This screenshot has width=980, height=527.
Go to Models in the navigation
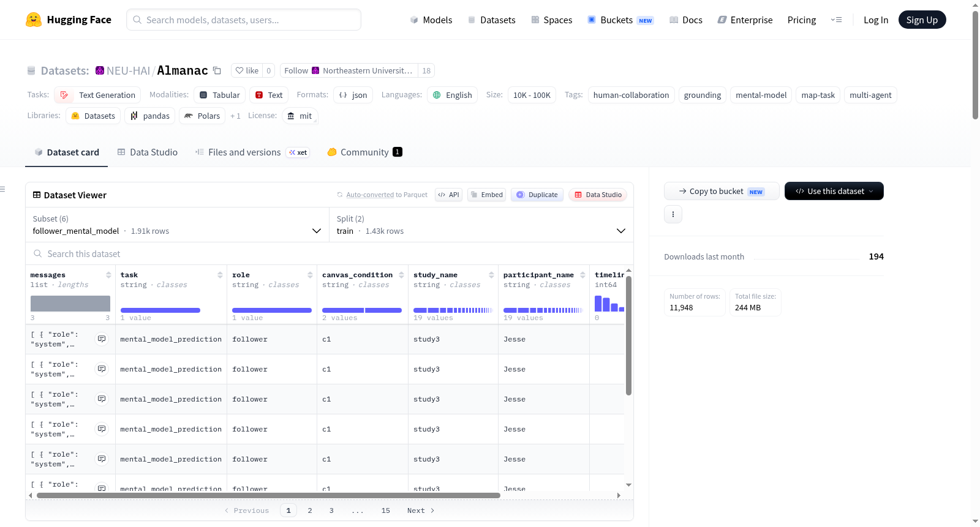pos(431,20)
